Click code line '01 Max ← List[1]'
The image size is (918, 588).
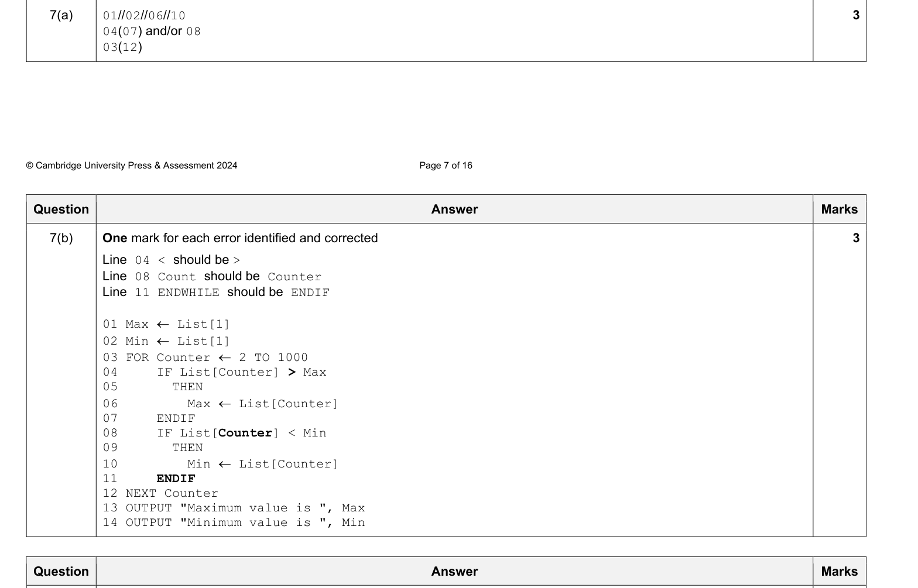pos(166,324)
